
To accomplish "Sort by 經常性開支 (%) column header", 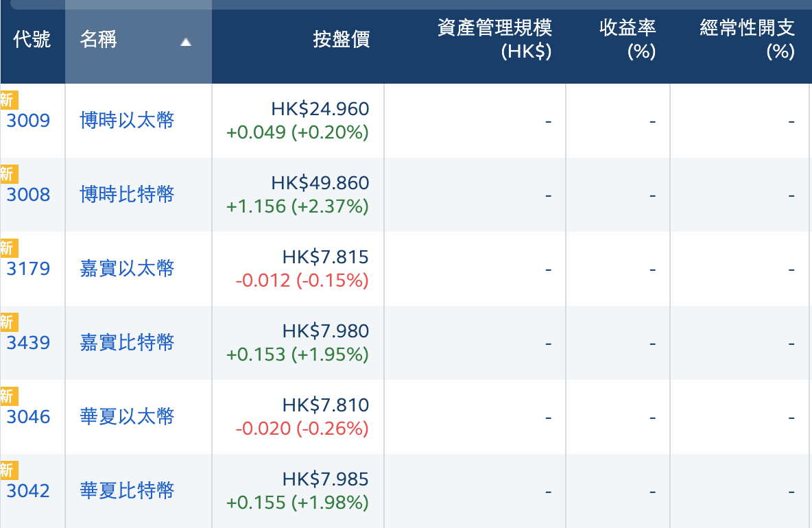I will (x=747, y=40).
